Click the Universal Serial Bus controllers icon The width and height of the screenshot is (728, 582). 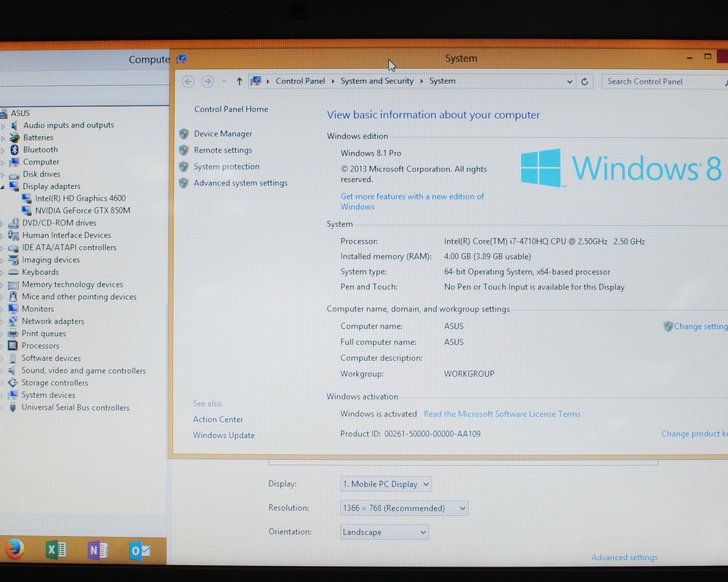[12, 407]
